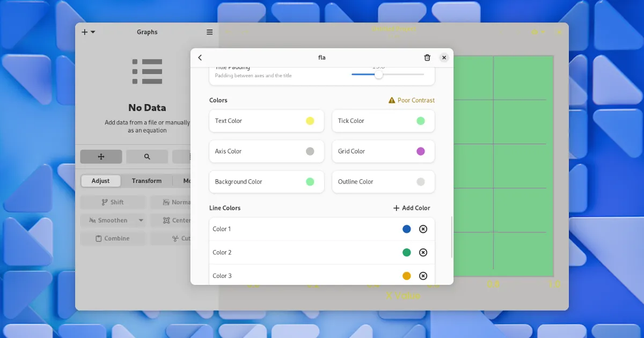Click the Poor Contrast warning
Image resolution: width=644 pixels, height=338 pixels.
(412, 100)
